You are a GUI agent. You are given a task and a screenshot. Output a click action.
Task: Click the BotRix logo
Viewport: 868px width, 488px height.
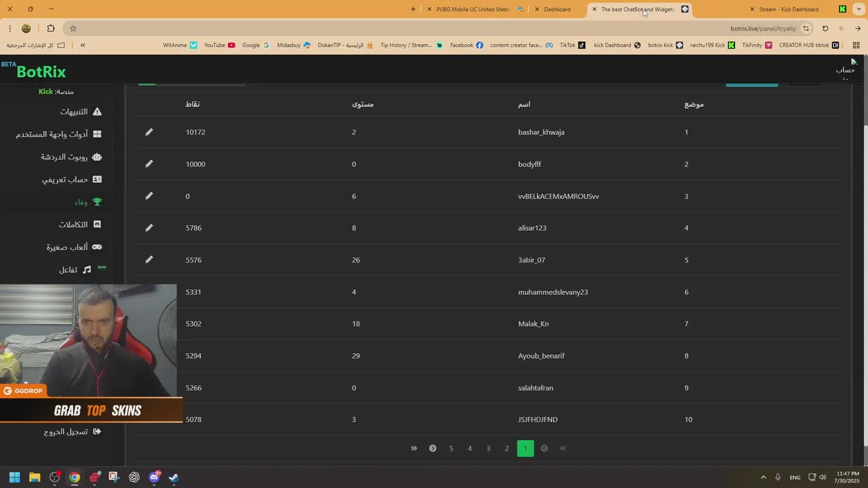41,72
